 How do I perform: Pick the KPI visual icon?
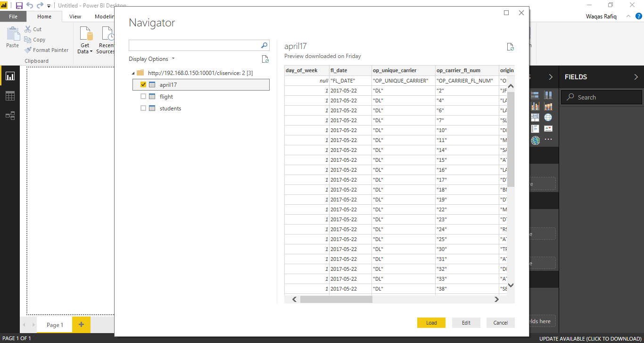point(548,129)
